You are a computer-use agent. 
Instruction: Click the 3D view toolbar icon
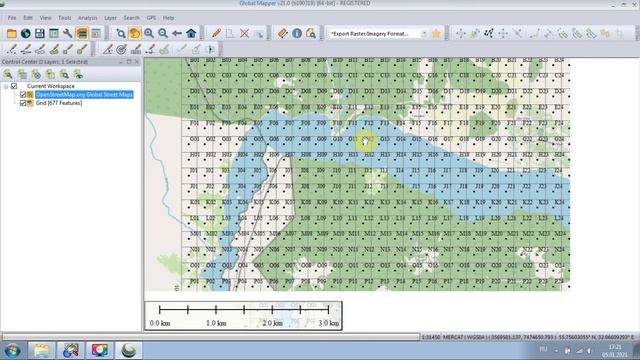(x=96, y=33)
